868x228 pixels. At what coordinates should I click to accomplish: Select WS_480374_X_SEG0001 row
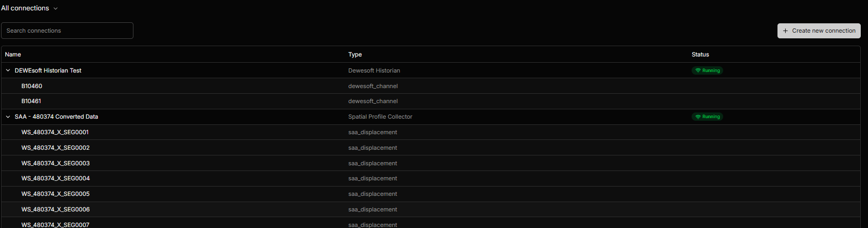tap(430, 132)
